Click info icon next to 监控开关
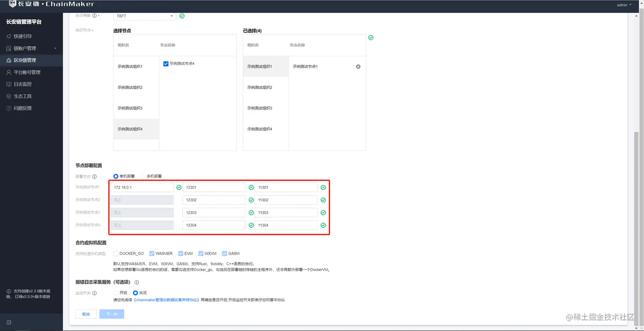644x331 pixels. 95,293
